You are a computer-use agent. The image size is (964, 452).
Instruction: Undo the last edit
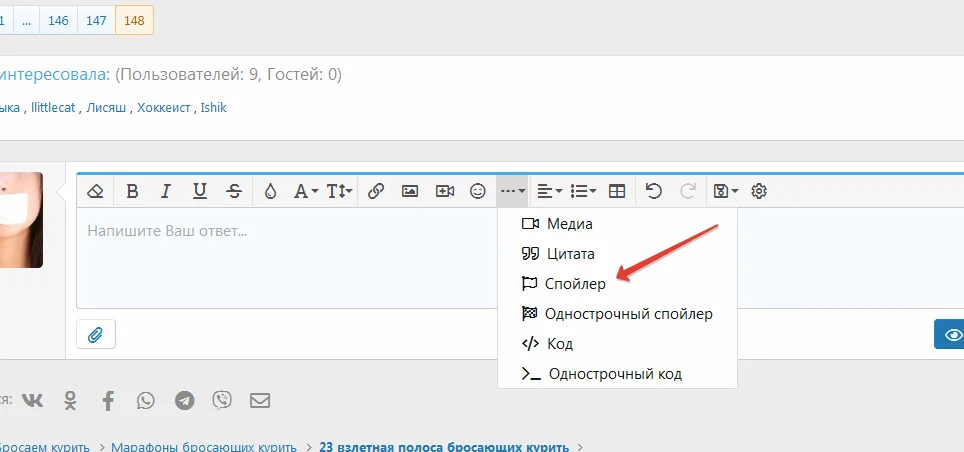(x=653, y=191)
